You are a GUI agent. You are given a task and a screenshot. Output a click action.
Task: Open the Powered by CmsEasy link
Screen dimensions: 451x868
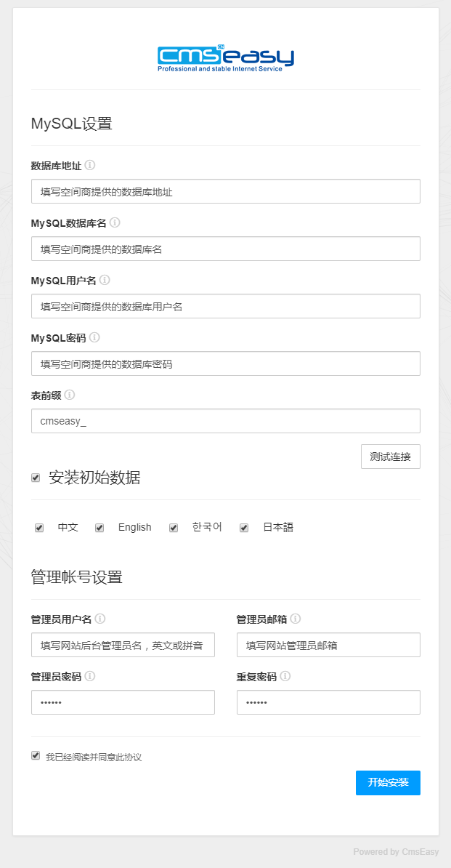point(396,852)
